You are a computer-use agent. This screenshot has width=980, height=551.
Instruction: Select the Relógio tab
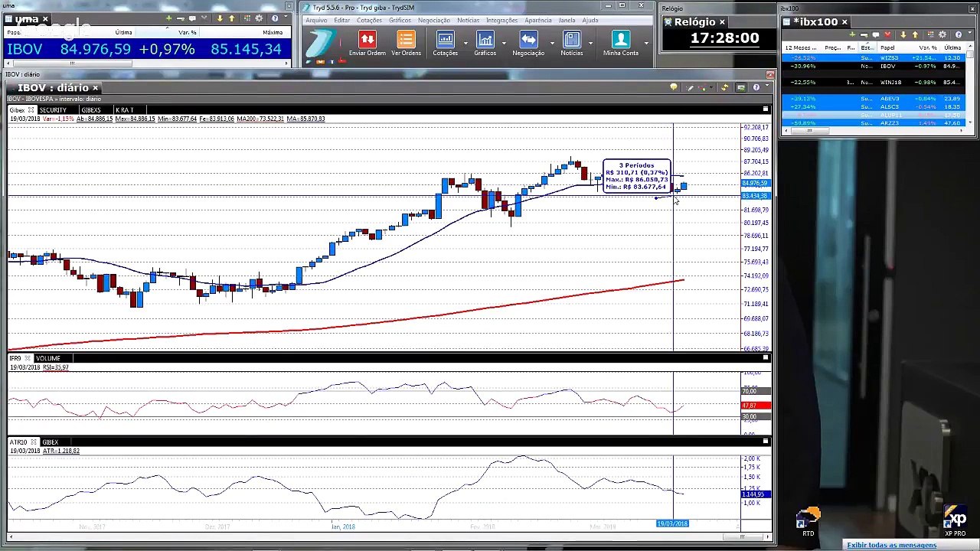tap(694, 22)
